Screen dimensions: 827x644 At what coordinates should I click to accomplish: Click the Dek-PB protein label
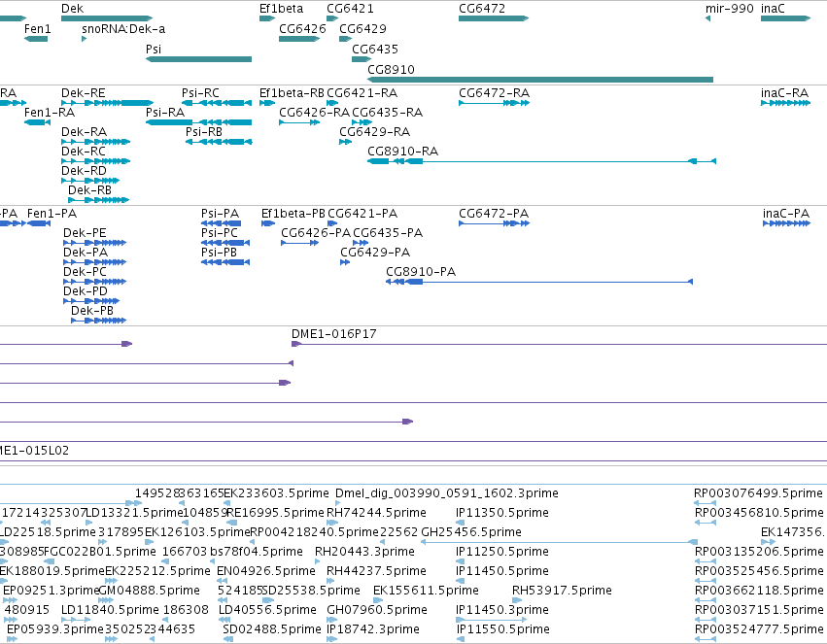click(x=92, y=311)
